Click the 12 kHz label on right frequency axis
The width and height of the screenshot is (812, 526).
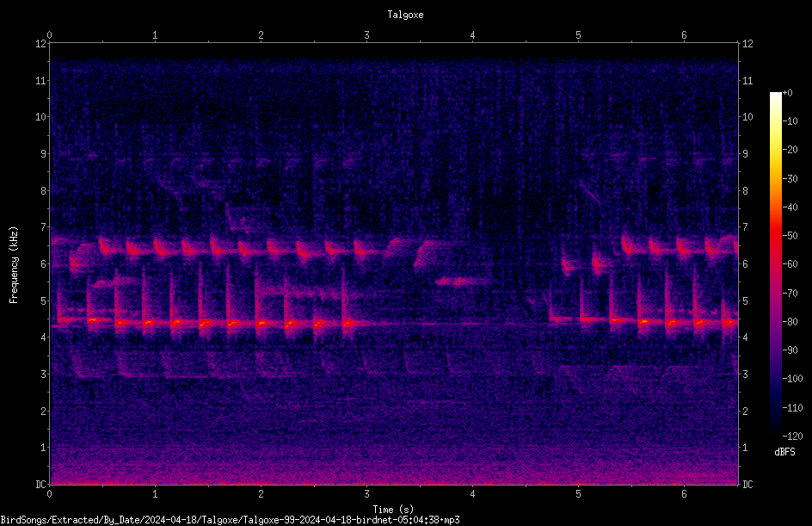(747, 44)
